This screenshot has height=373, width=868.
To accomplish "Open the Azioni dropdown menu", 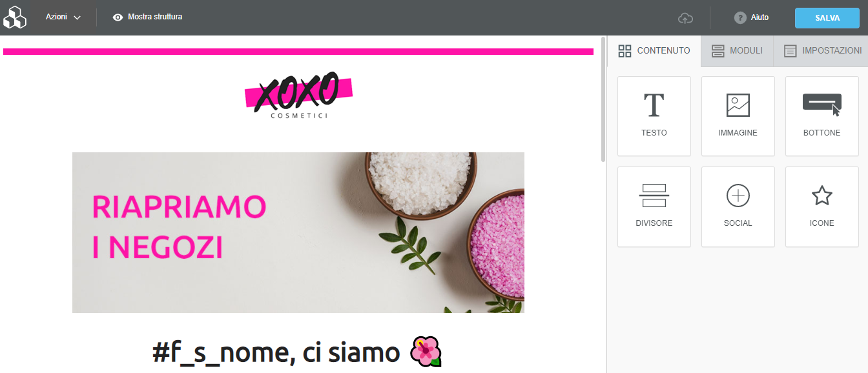I will [63, 17].
